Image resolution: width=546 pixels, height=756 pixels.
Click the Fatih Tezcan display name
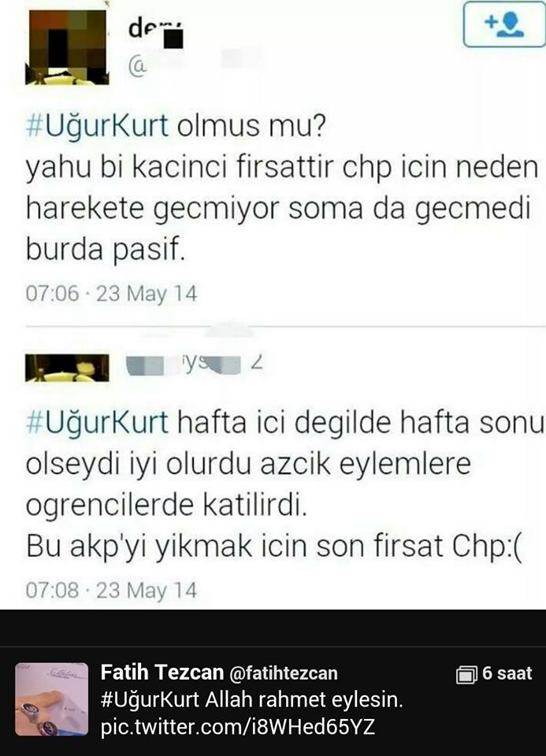tap(162, 672)
